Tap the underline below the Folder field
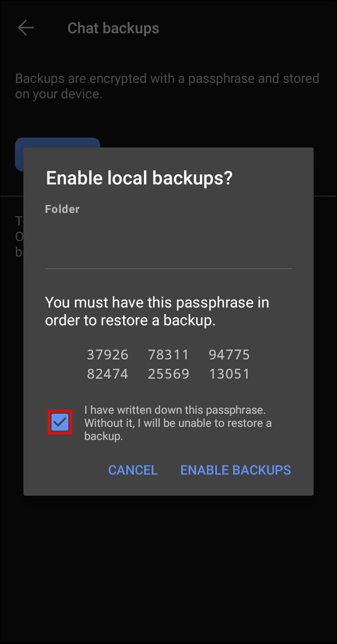 click(x=168, y=269)
